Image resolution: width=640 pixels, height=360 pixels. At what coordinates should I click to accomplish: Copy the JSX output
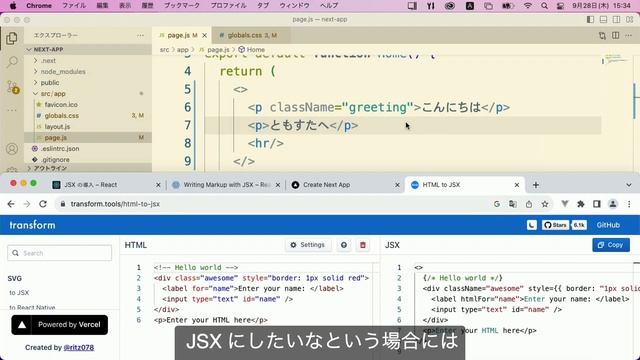pos(611,245)
